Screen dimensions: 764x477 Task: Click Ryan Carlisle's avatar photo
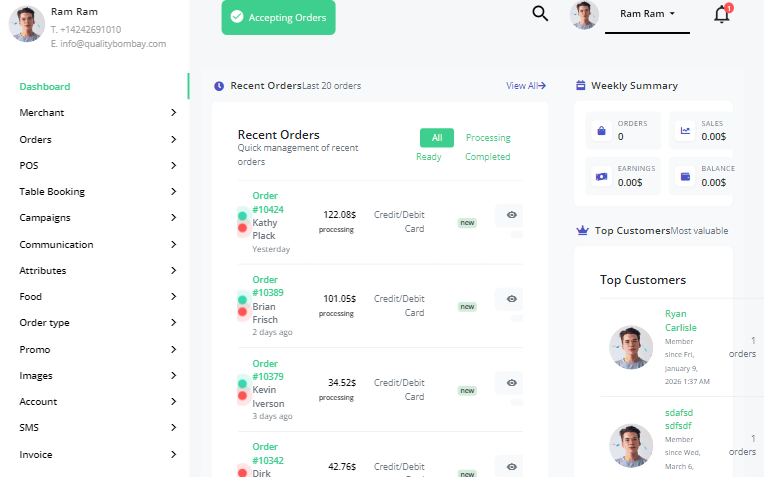[x=631, y=347]
